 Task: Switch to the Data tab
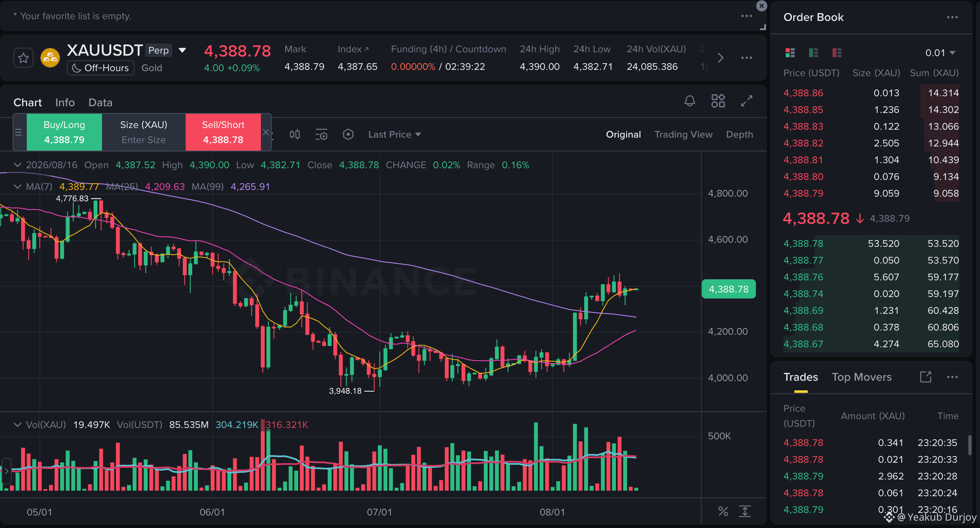pyautogui.click(x=100, y=103)
